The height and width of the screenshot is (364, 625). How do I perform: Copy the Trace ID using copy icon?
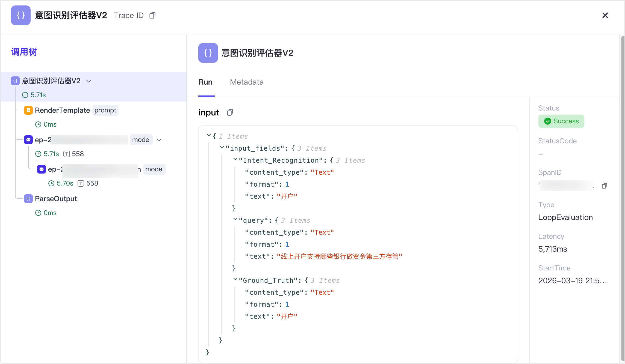coord(152,16)
